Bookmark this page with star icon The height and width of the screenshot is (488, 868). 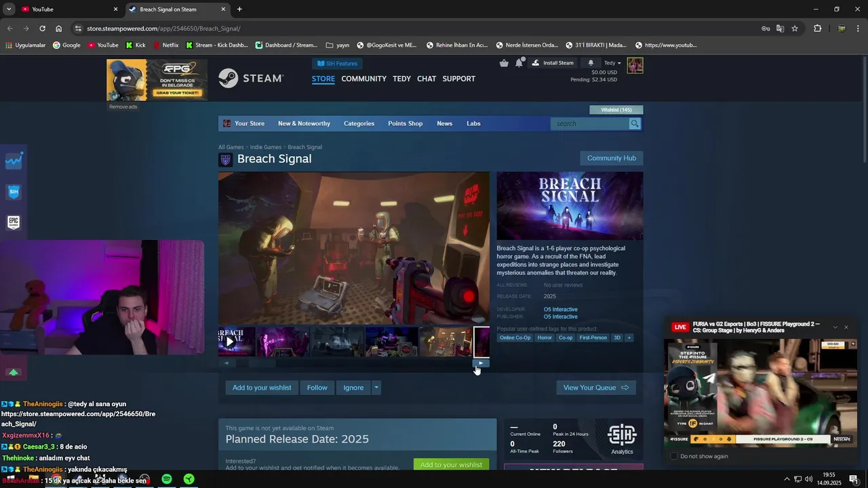795,28
